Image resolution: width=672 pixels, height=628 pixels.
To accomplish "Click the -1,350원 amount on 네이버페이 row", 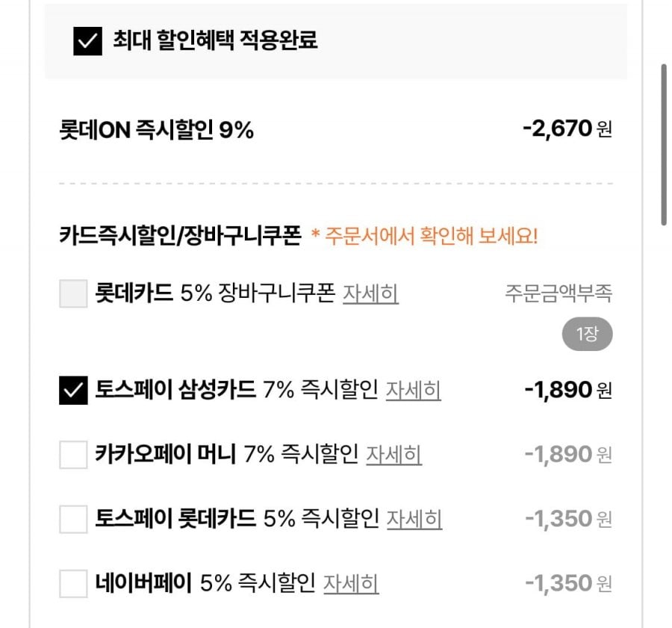I will pos(567,582).
